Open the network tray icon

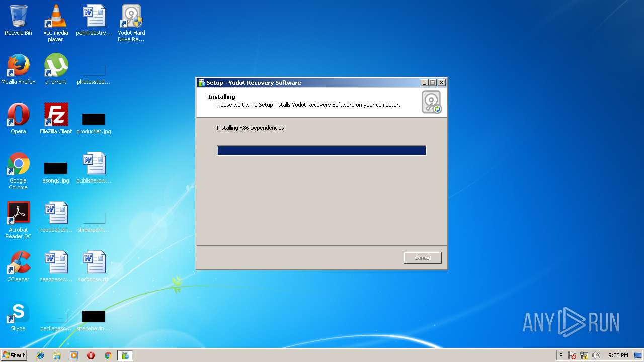pyautogui.click(x=584, y=355)
